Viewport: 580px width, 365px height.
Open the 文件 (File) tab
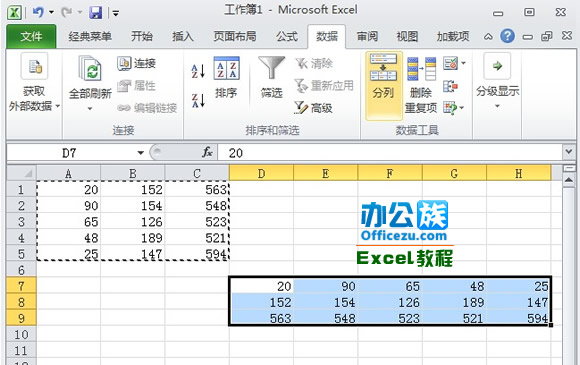[x=31, y=37]
